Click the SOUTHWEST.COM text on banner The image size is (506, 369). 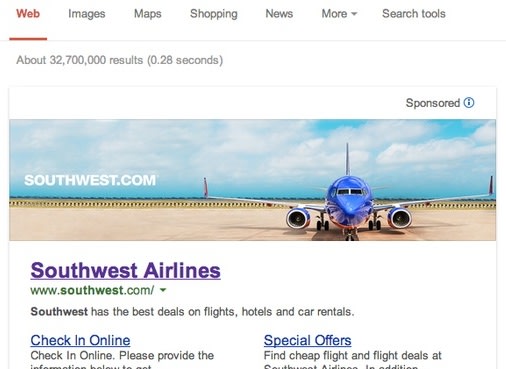pos(90,180)
